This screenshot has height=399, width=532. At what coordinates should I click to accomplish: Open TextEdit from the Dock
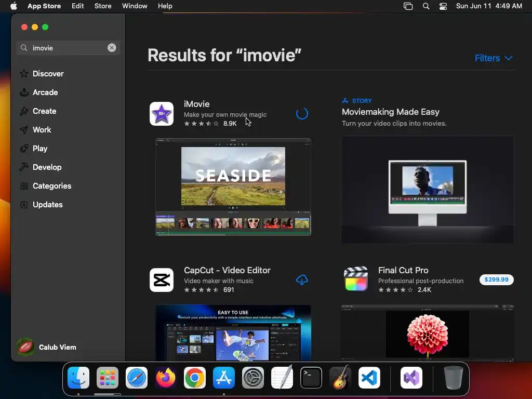click(282, 378)
